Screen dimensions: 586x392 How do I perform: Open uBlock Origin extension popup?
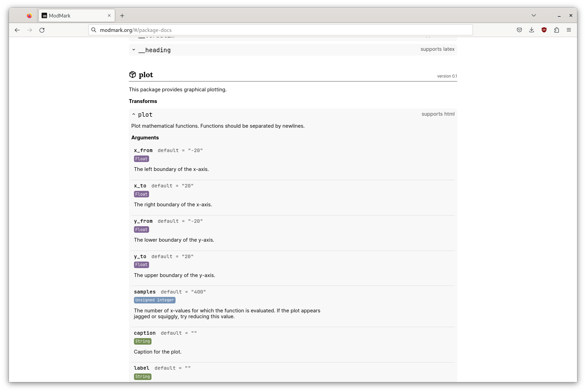tap(544, 30)
